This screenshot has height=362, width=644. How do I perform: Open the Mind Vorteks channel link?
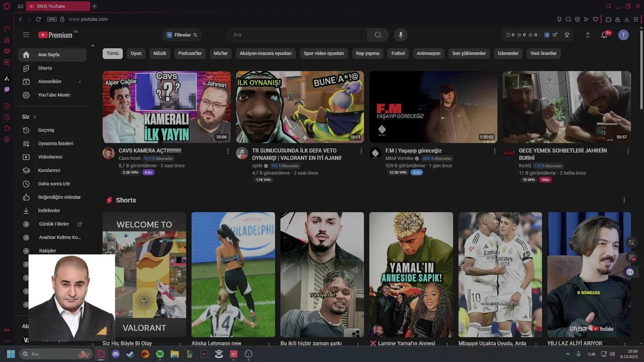(399, 158)
